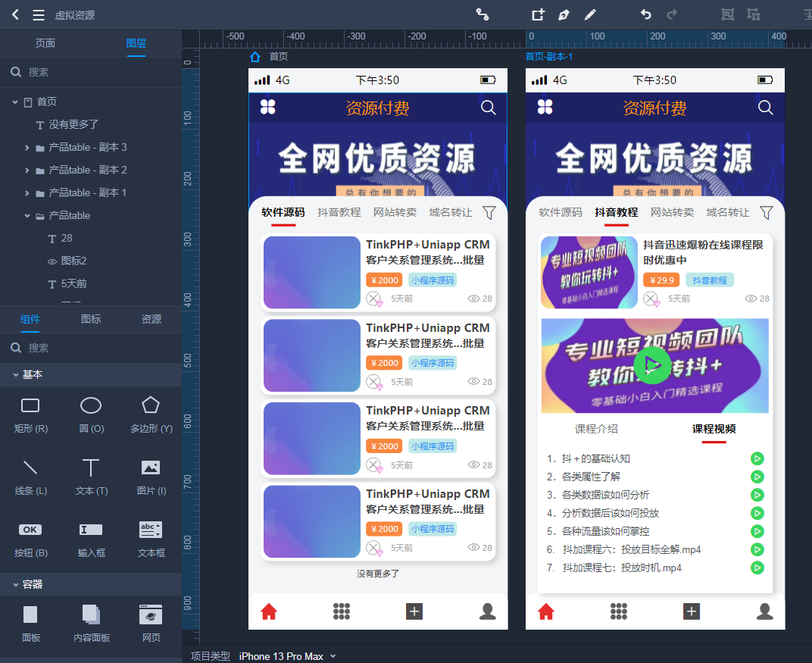Select 抖音教程 tab in 首页 artboard

339,212
